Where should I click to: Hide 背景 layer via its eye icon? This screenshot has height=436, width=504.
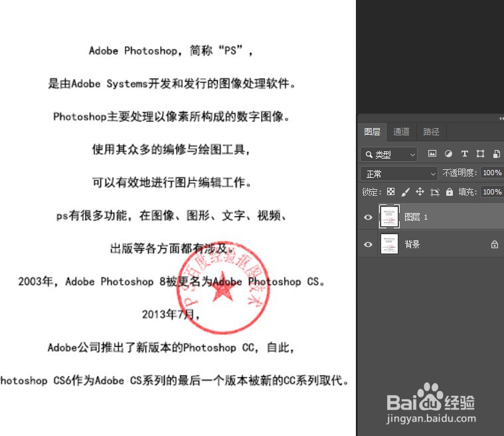(368, 244)
